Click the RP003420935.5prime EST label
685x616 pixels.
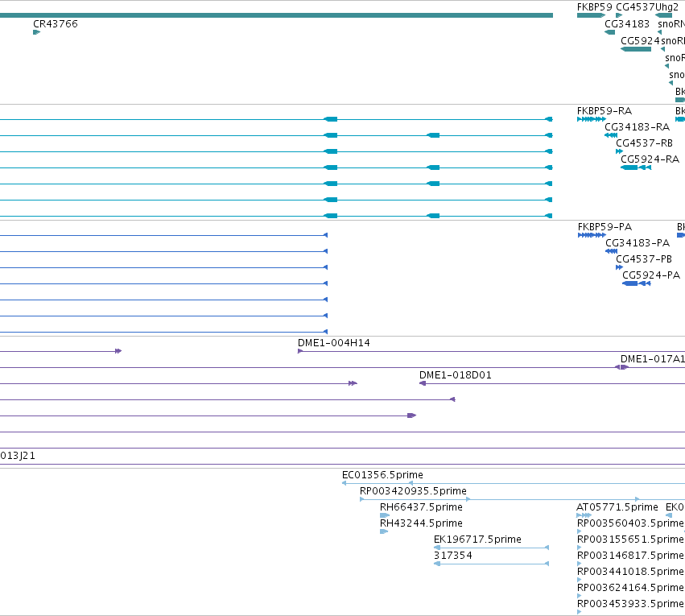(x=413, y=491)
